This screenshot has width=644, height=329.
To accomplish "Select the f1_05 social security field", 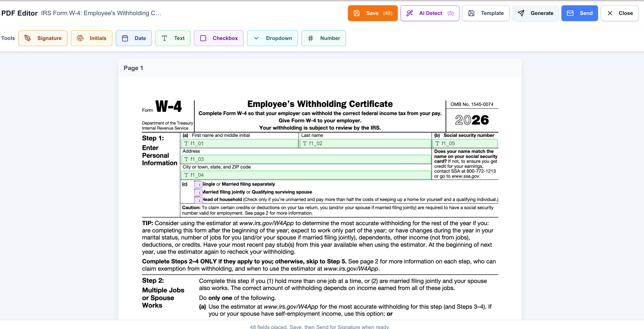I will coord(465,143).
